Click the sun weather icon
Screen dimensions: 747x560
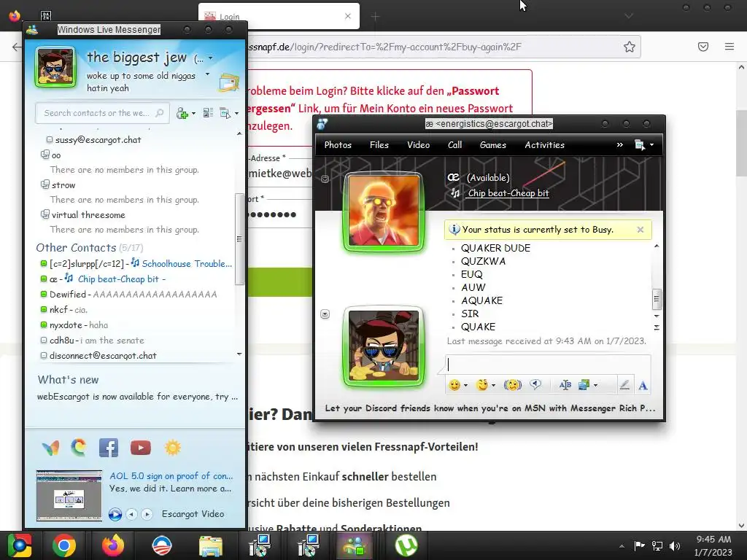point(172,448)
